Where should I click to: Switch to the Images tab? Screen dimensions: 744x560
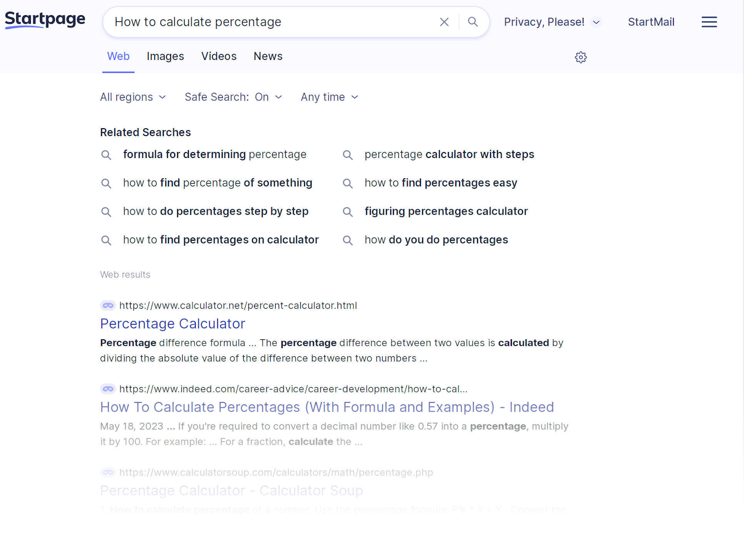click(x=165, y=56)
